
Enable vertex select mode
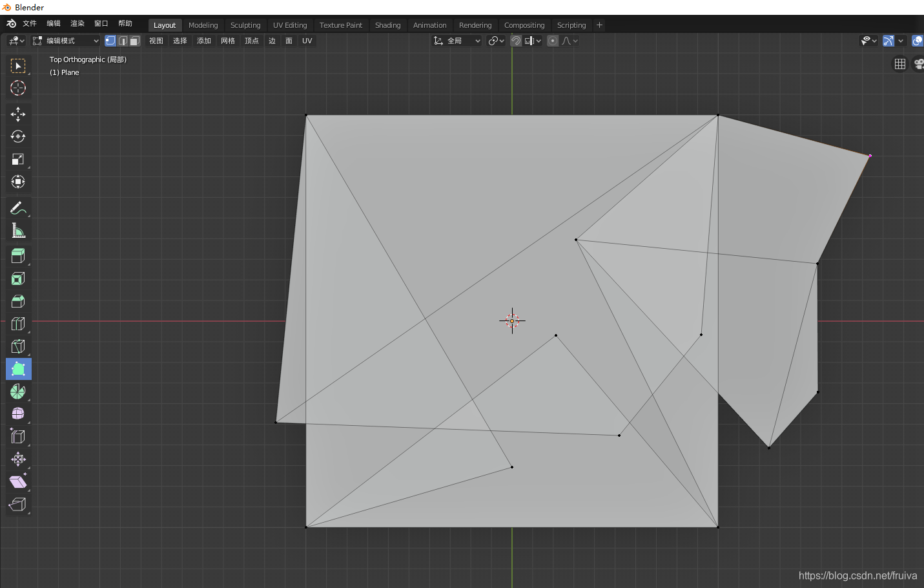[110, 41]
